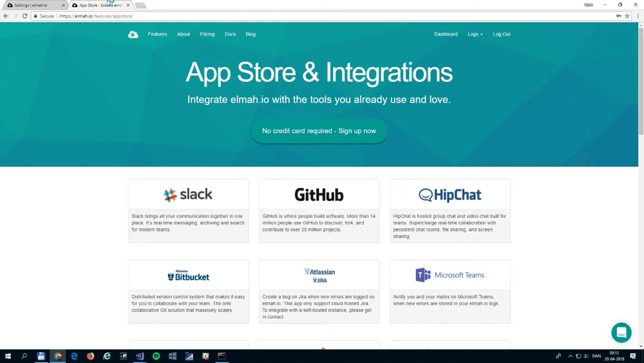Open Visual Studio from the taskbar

[140, 356]
